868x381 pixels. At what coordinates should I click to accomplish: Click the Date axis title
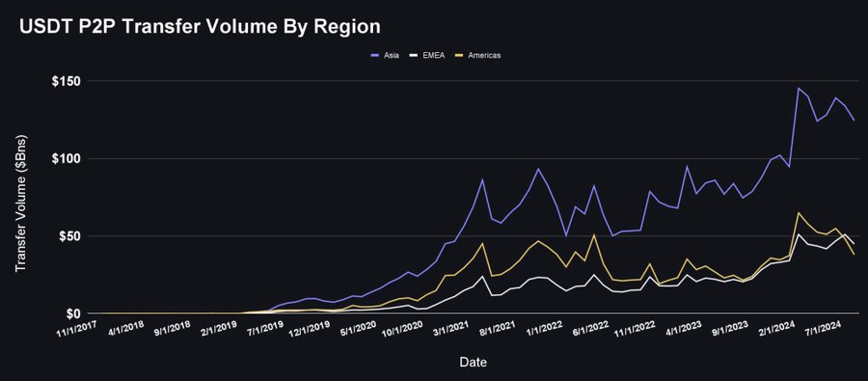[474, 362]
